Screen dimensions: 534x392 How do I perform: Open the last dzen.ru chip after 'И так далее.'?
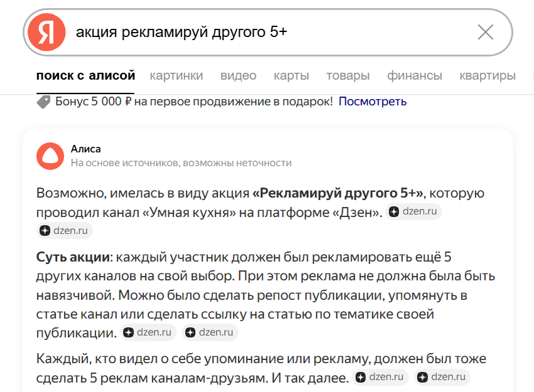pos(442,377)
